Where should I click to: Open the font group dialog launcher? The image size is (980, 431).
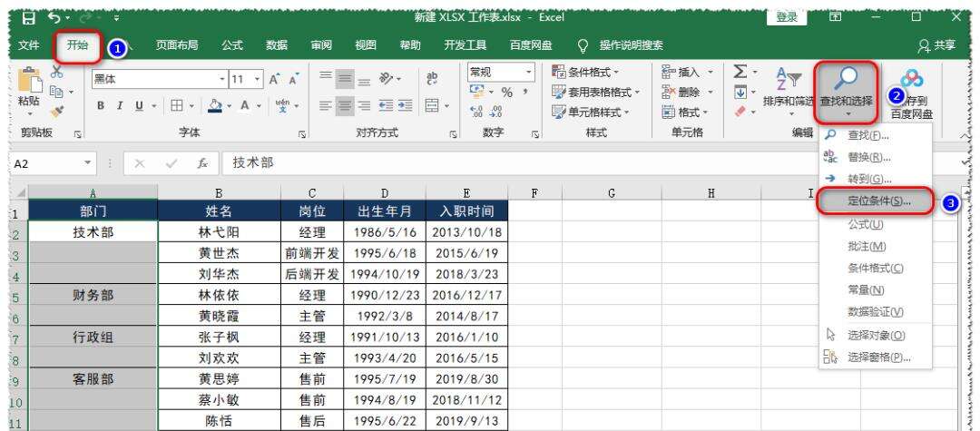point(302,133)
